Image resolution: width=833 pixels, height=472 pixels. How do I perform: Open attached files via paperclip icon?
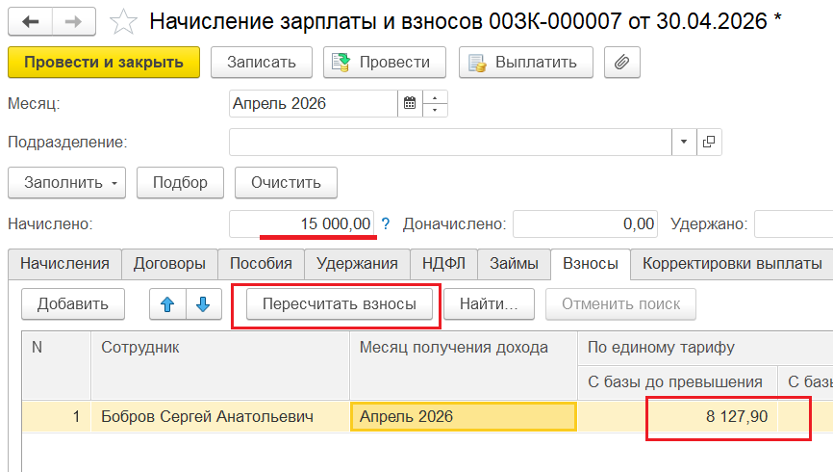[622, 62]
